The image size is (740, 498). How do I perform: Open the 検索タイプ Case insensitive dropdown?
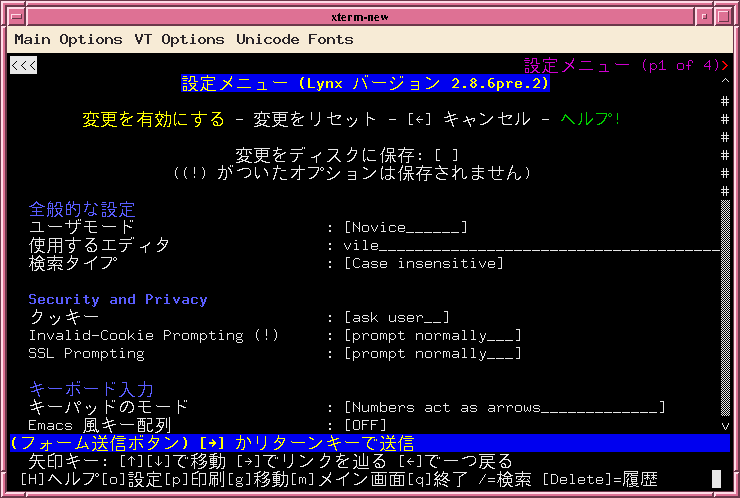(423, 263)
